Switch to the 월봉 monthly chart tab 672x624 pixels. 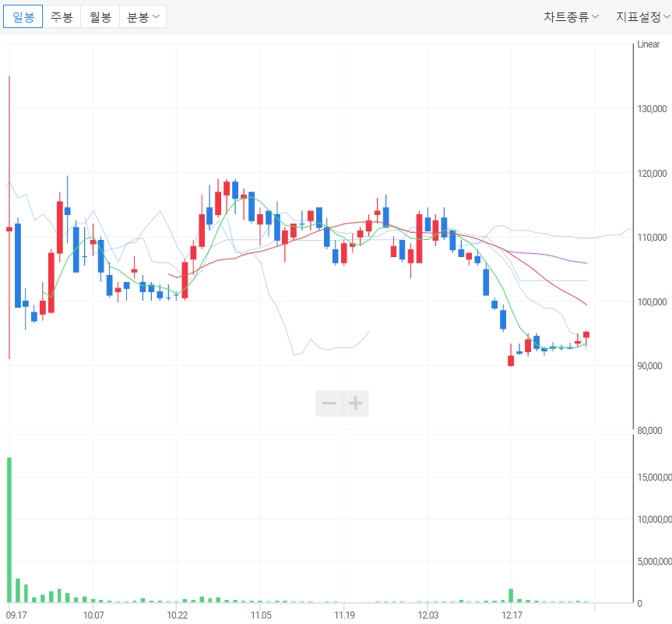point(100,16)
